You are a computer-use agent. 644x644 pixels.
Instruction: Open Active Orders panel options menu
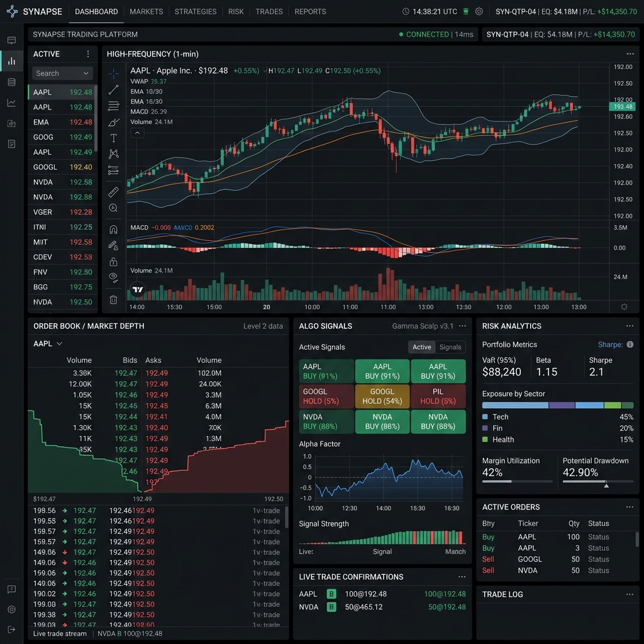click(630, 507)
